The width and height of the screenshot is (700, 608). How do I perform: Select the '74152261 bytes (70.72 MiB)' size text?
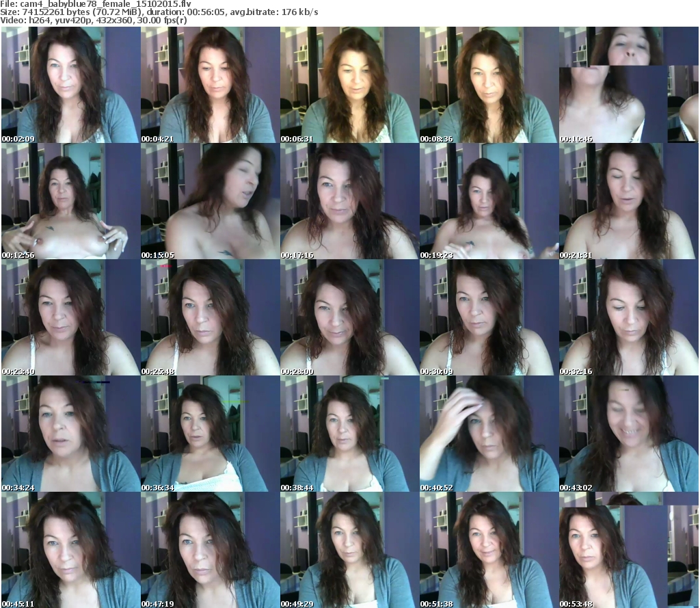(82, 12)
